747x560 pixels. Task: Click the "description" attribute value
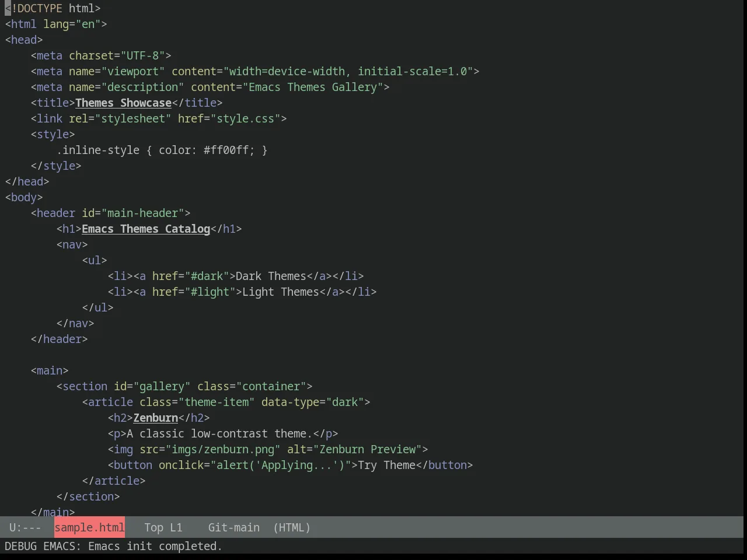(143, 87)
